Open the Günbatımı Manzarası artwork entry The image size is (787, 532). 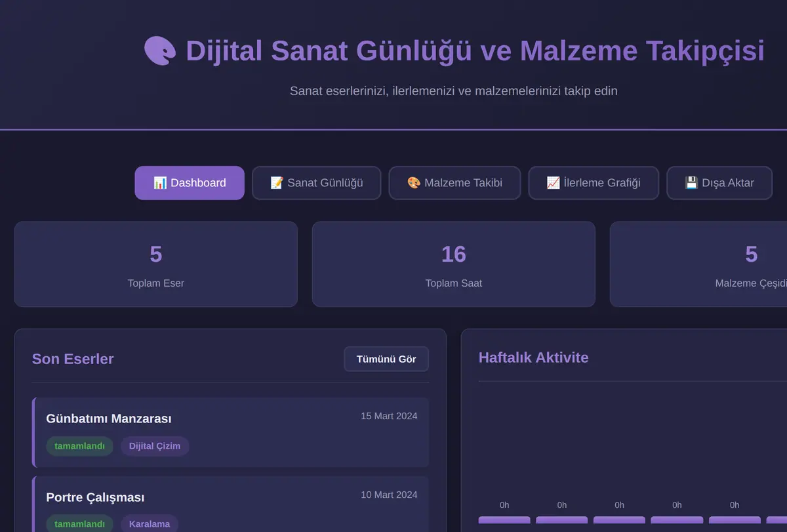230,432
